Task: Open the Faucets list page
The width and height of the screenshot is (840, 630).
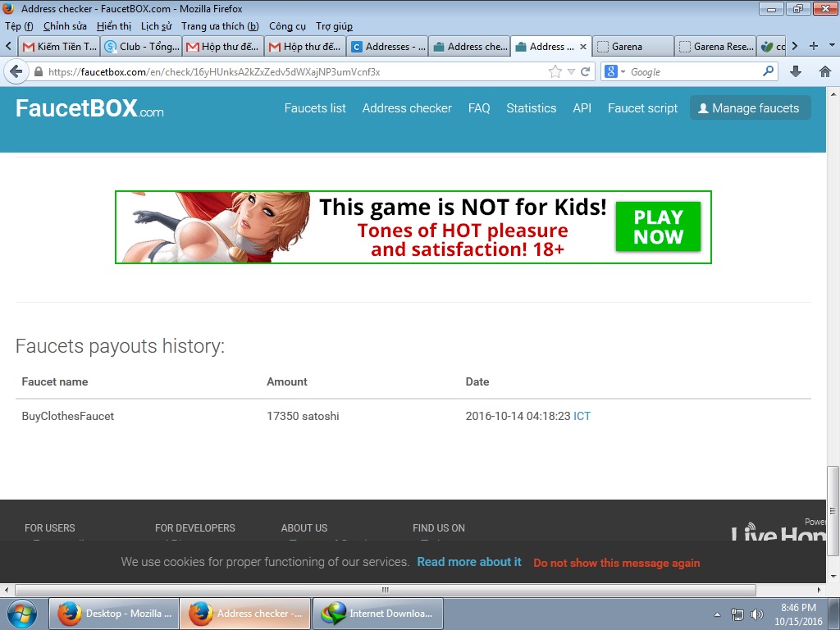Action: coord(315,108)
